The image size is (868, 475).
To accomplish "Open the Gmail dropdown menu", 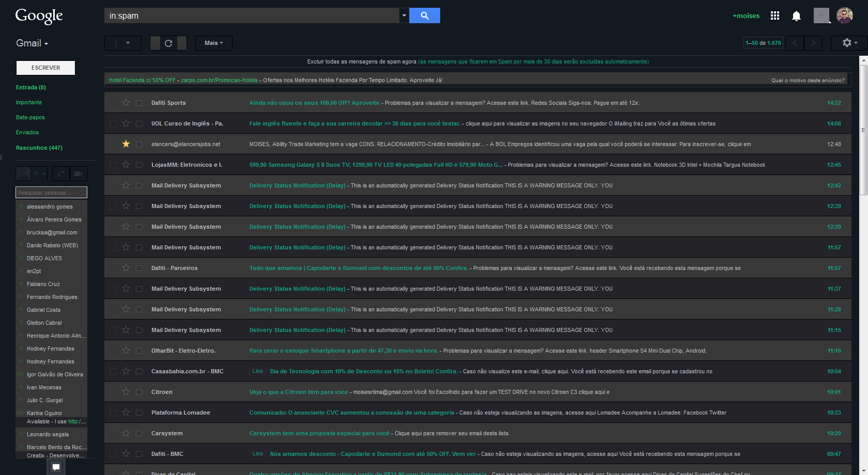I will point(32,43).
